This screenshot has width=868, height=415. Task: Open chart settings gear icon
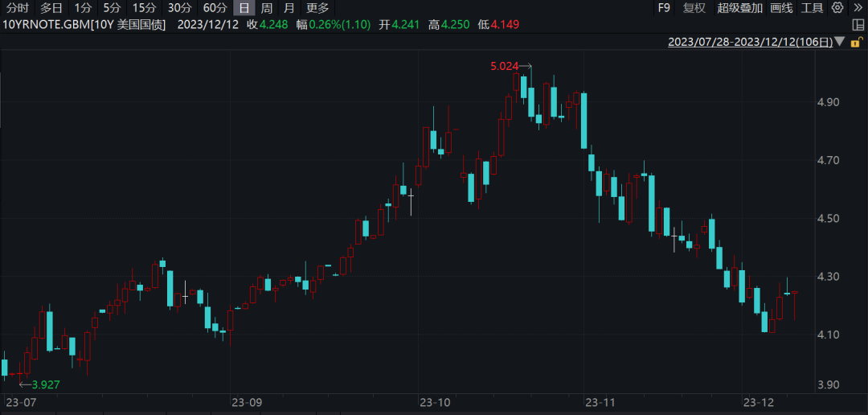coord(838,8)
